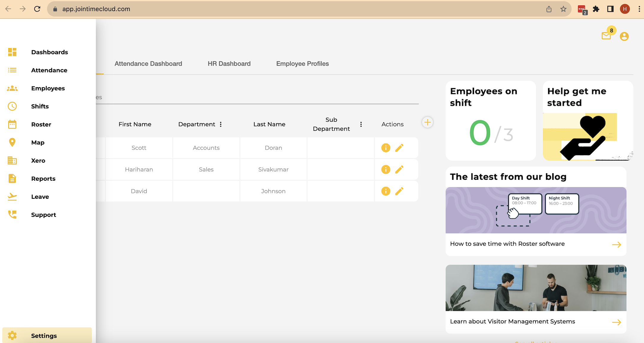Click the Map pin icon in sidebar
This screenshot has height=343, width=644.
[12, 142]
